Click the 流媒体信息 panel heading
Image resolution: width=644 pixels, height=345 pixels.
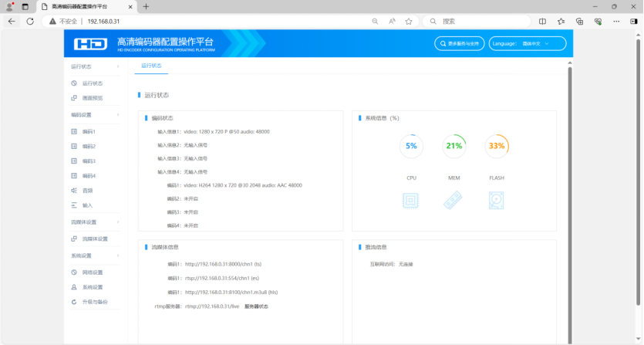pyautogui.click(x=165, y=247)
